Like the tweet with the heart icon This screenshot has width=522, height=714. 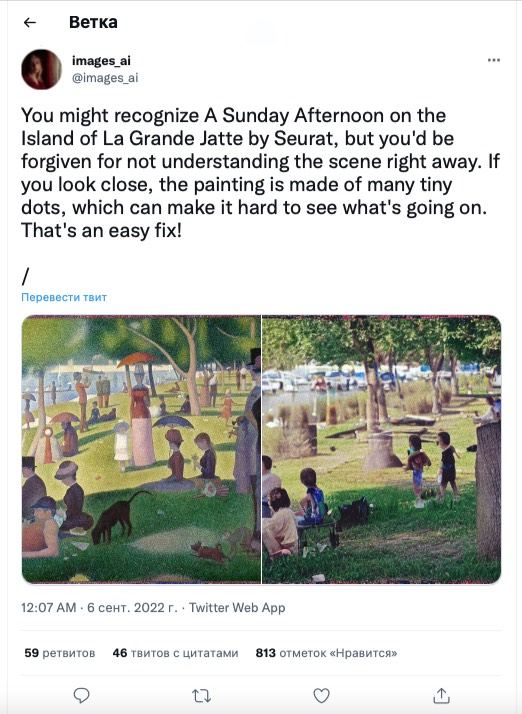click(321, 695)
